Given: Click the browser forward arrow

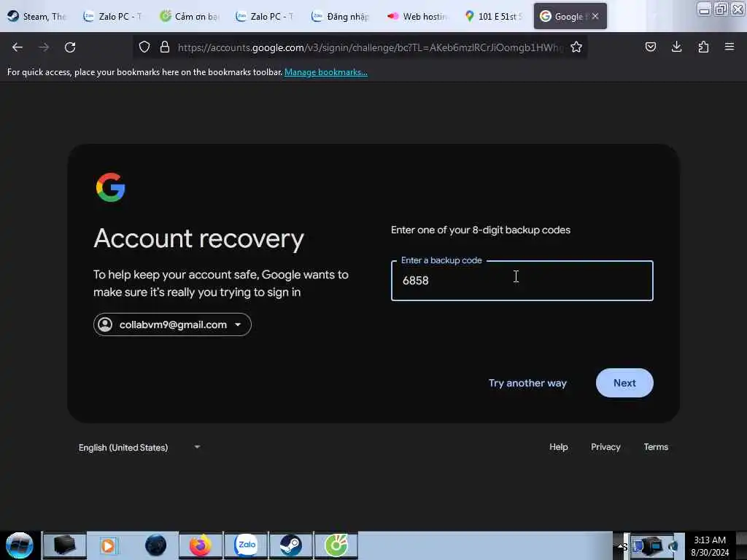Looking at the screenshot, I should pyautogui.click(x=44, y=47).
